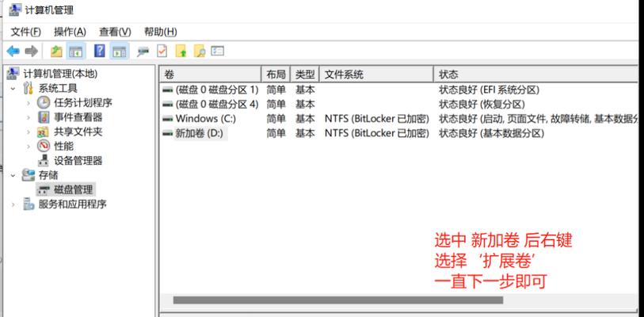Open the 操作(A) menu
Viewport: 644px width, 317px height.
(x=70, y=32)
